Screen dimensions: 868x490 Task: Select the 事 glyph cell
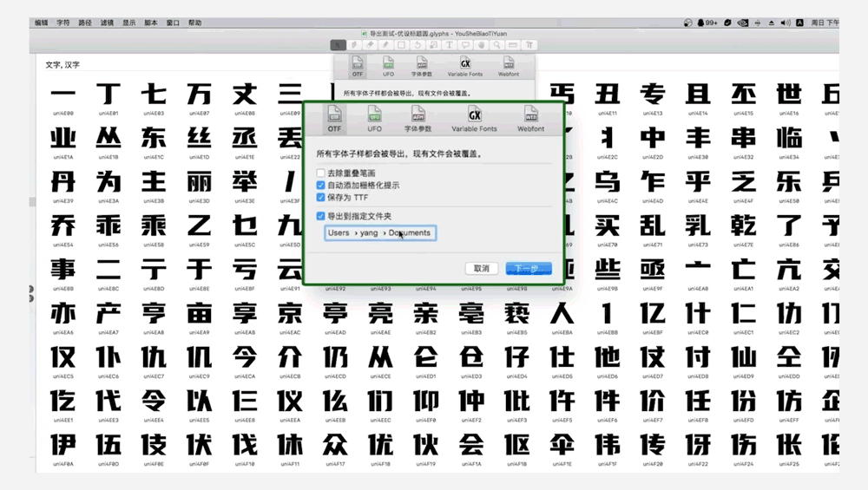pos(63,274)
